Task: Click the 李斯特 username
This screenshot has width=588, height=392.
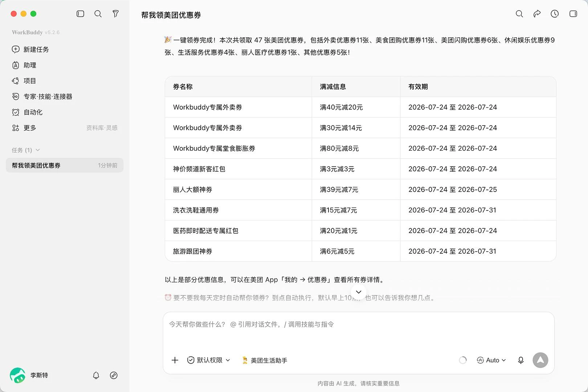Action: click(x=39, y=375)
